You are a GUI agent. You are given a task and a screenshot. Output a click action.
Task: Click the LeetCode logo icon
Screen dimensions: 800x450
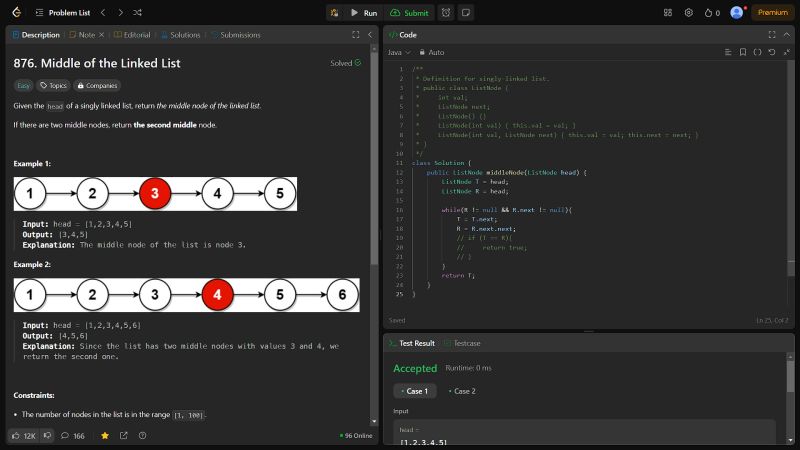click(16, 12)
